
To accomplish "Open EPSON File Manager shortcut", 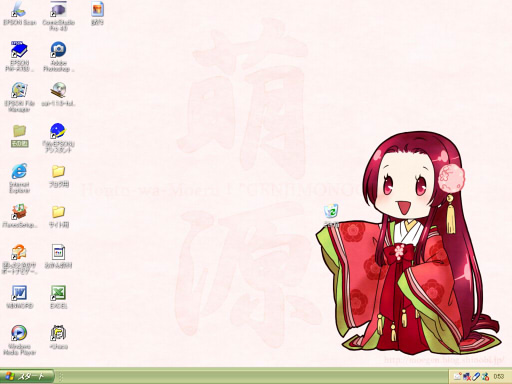I will tap(19, 97).
